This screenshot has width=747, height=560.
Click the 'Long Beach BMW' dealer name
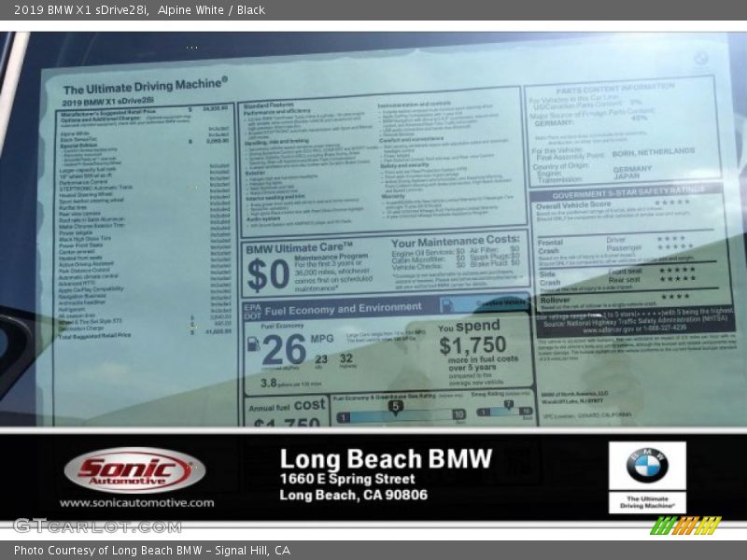pos(386,459)
